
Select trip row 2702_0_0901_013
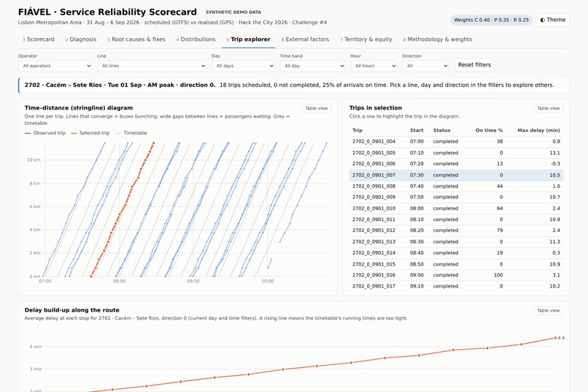point(456,242)
